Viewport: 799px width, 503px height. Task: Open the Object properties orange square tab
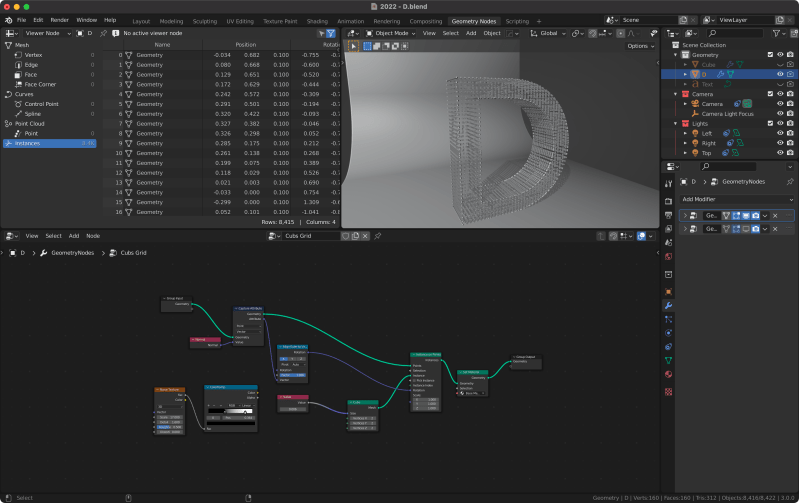point(668,292)
